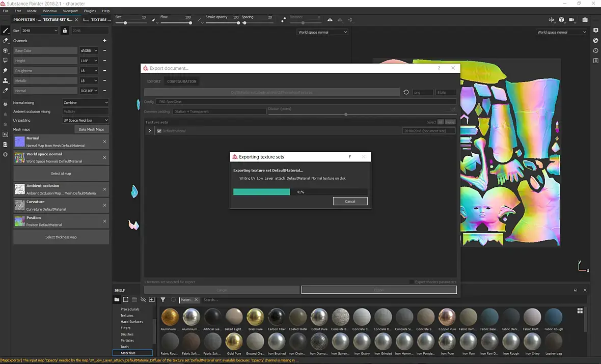The width and height of the screenshot is (601, 364).
Task: Reset export path with refresh icon
Action: tap(406, 92)
